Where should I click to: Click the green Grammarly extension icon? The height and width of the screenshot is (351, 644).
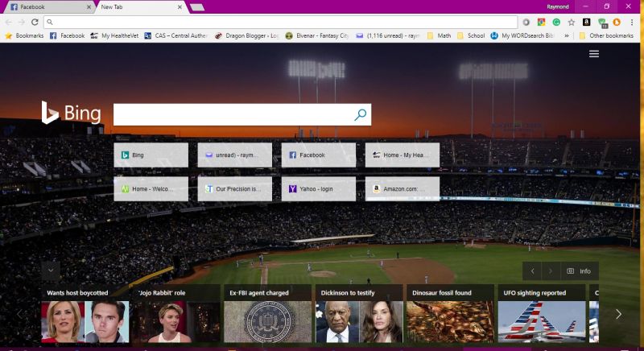(x=556, y=23)
